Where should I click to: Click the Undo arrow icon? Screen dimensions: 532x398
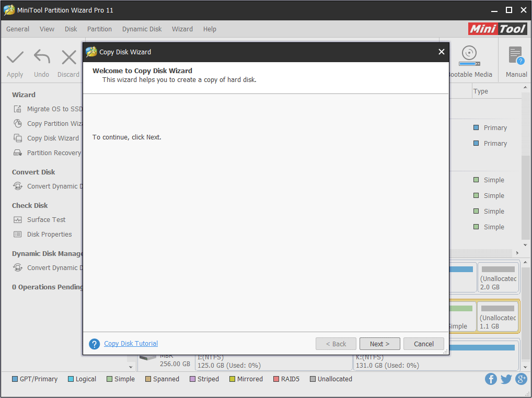pos(42,57)
